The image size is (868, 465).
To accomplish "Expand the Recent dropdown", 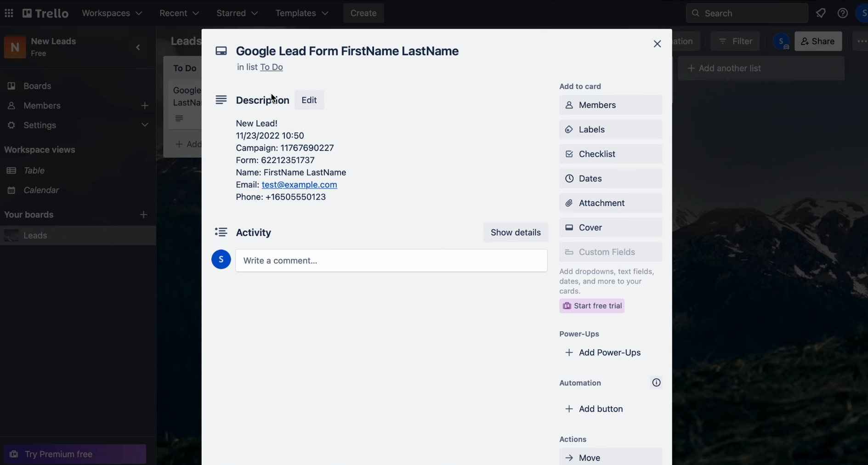I will (179, 13).
